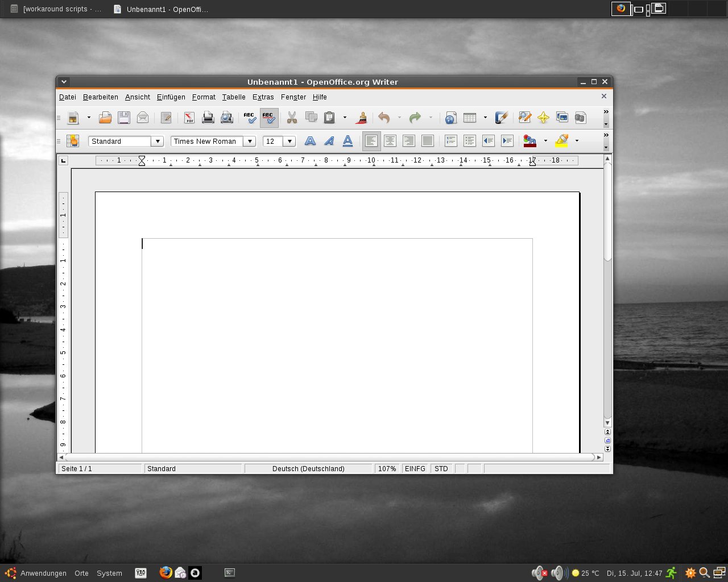728x582 pixels.
Task: Apply the font color swatch
Action: pyautogui.click(x=530, y=141)
